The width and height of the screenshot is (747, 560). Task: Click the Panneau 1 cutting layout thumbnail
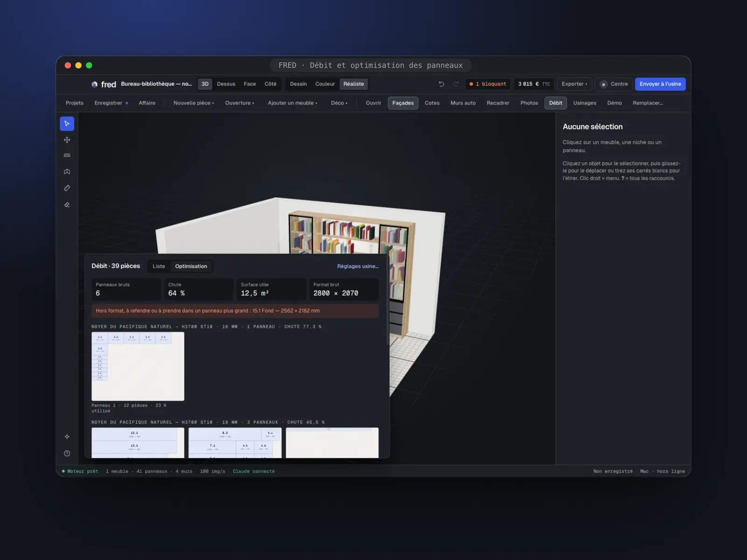tap(138, 366)
